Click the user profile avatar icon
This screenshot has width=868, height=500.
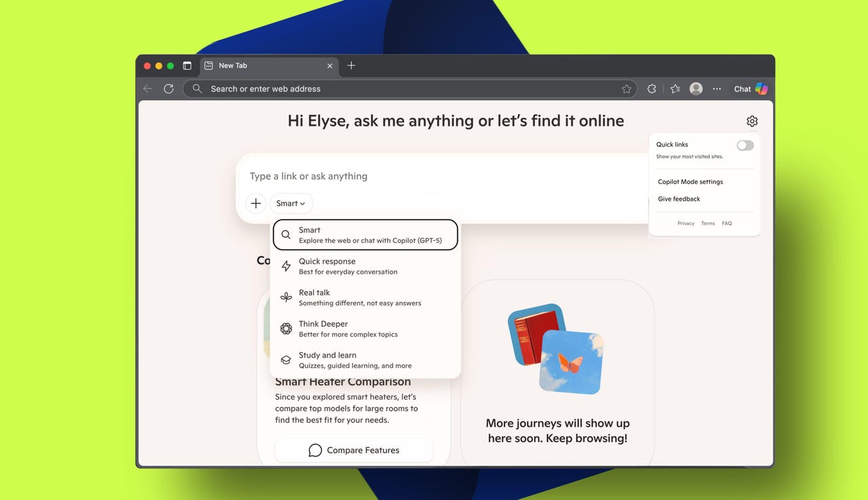[696, 89]
